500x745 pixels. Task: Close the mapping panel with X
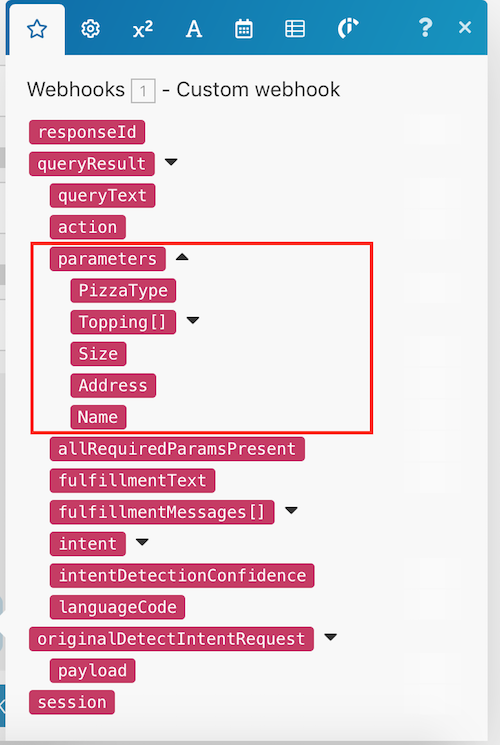point(465,28)
